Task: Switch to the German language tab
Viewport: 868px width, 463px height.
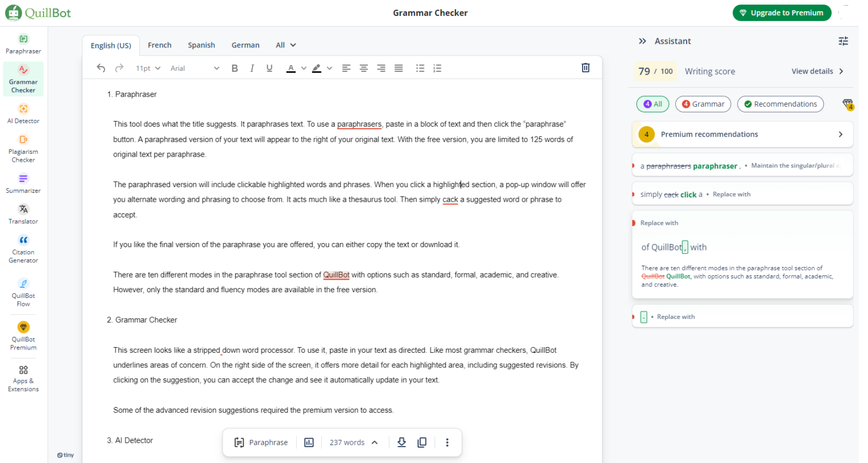Action: pyautogui.click(x=245, y=45)
